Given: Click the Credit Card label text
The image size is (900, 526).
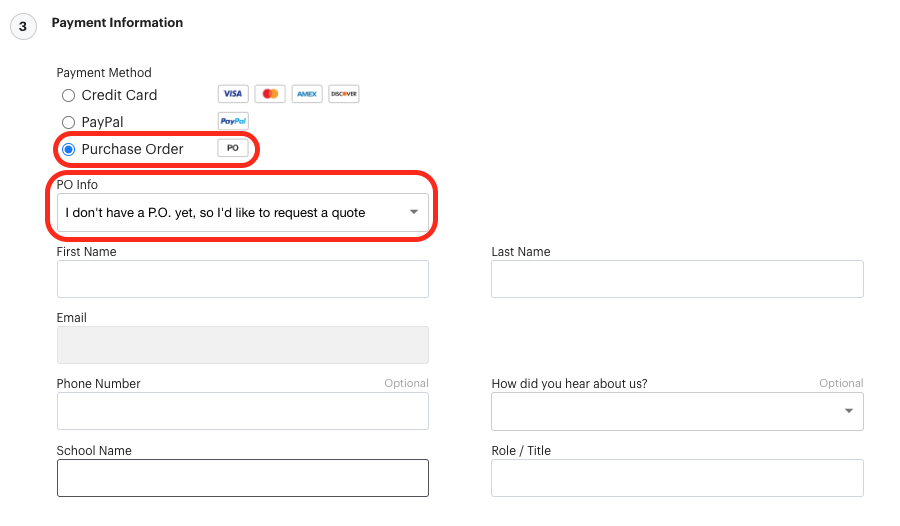Looking at the screenshot, I should (119, 95).
